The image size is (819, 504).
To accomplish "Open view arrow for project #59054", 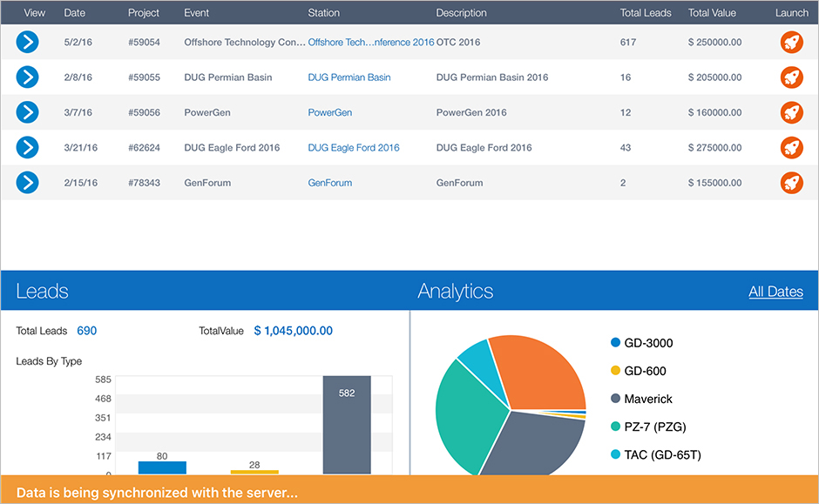I will pos(28,42).
